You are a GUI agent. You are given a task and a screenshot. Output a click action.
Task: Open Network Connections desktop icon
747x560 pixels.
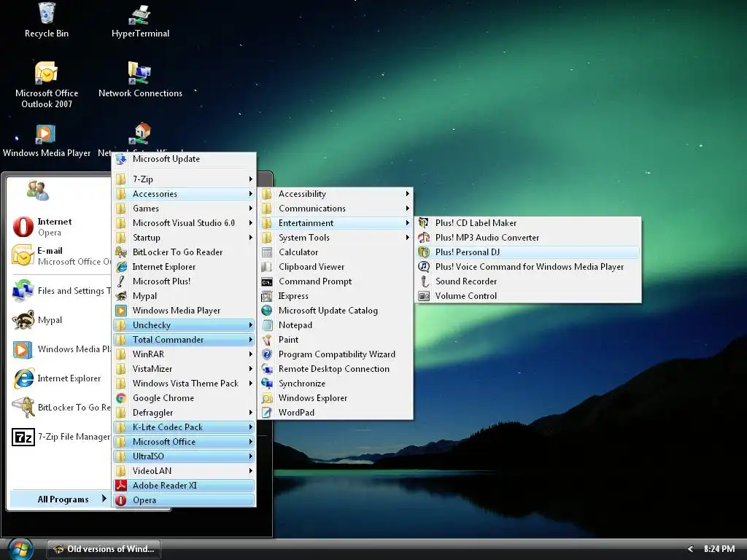tap(140, 79)
